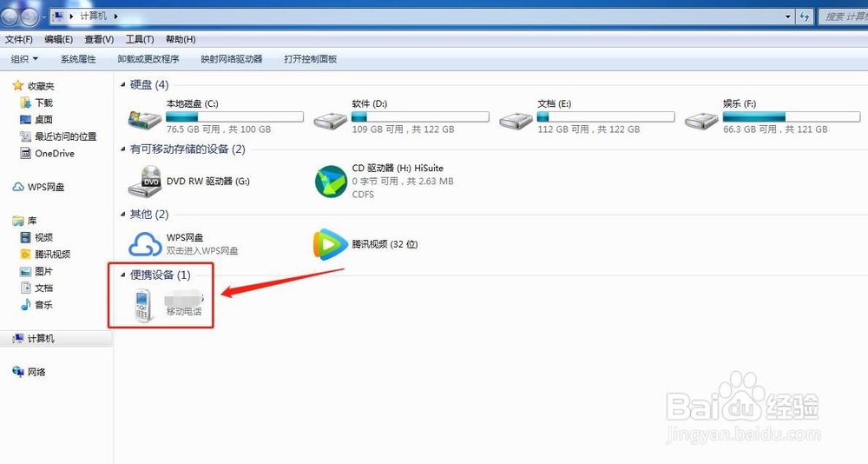
Task: Open the recent pages dropdown arrow
Action: click(x=43, y=17)
